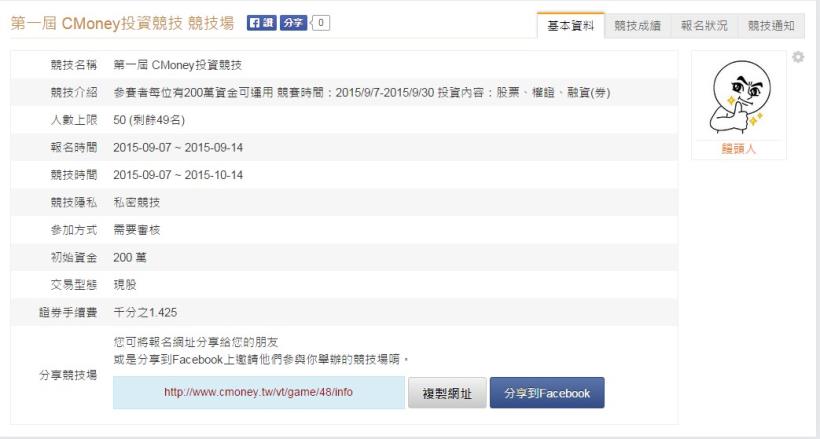Screen dimensions: 820x439
Task: Click the label 交易型態
Action: (x=74, y=285)
